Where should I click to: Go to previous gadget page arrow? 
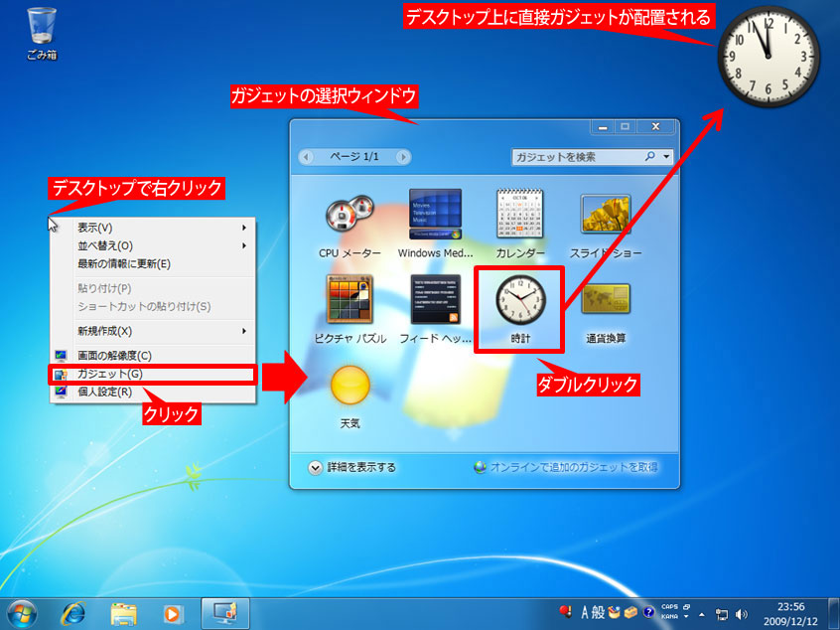tap(307, 157)
